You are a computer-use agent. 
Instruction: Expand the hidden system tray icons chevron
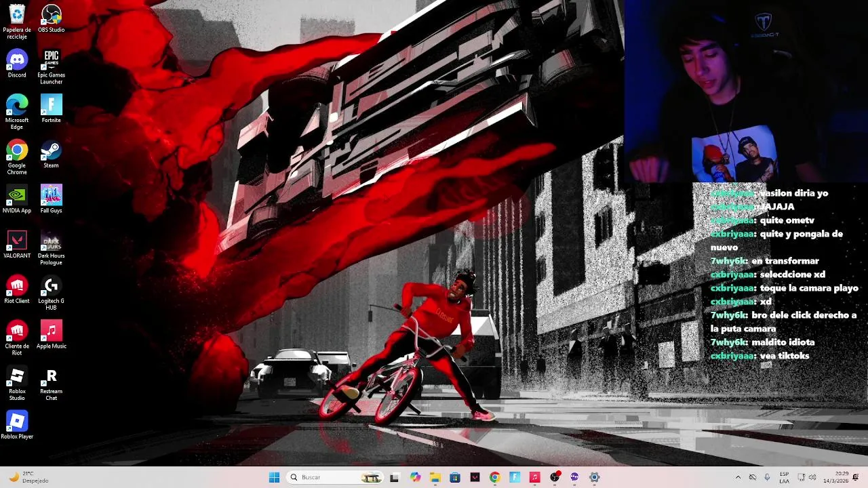(738, 477)
